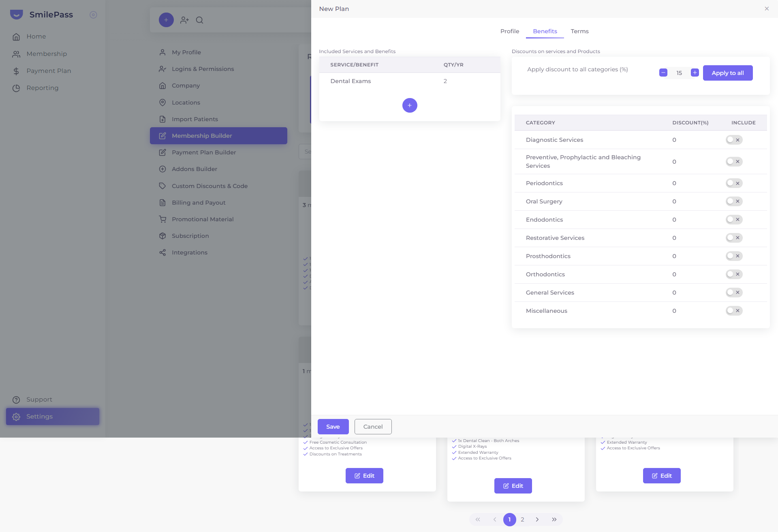The image size is (778, 532).
Task: Click the SERVICE/BENEFIT column header
Action: tap(354, 65)
